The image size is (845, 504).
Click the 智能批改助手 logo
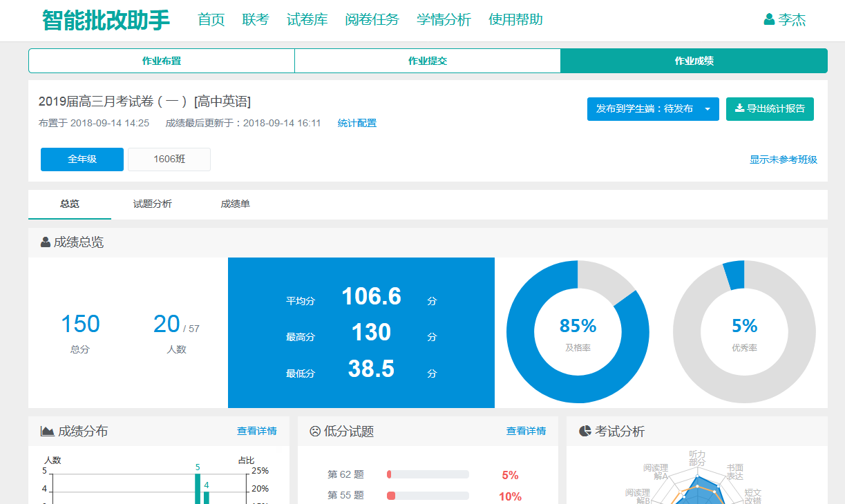(106, 21)
